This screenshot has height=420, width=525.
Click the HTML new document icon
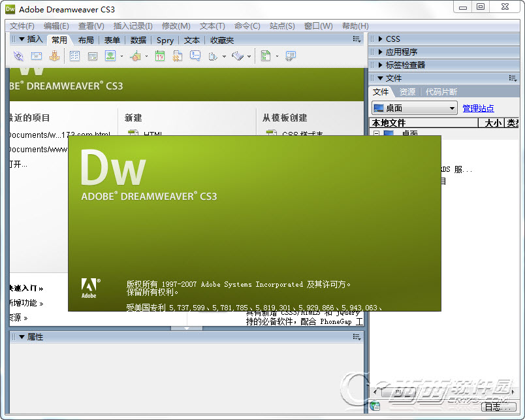pyautogui.click(x=133, y=133)
